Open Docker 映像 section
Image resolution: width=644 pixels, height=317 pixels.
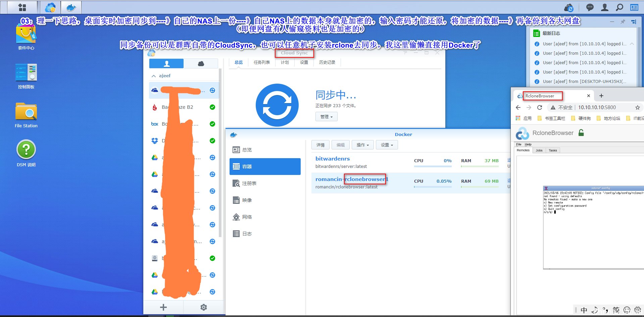(265, 200)
